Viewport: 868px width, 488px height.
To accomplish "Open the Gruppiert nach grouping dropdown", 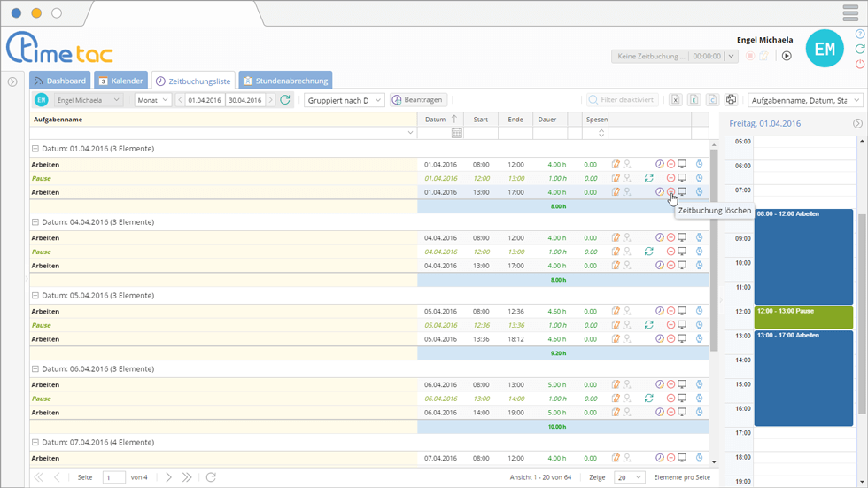I will (345, 100).
